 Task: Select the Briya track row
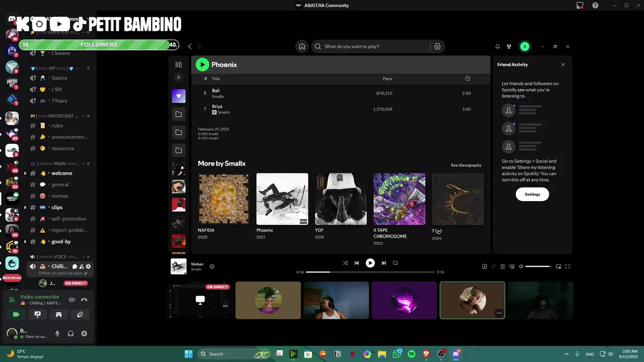coord(340,109)
